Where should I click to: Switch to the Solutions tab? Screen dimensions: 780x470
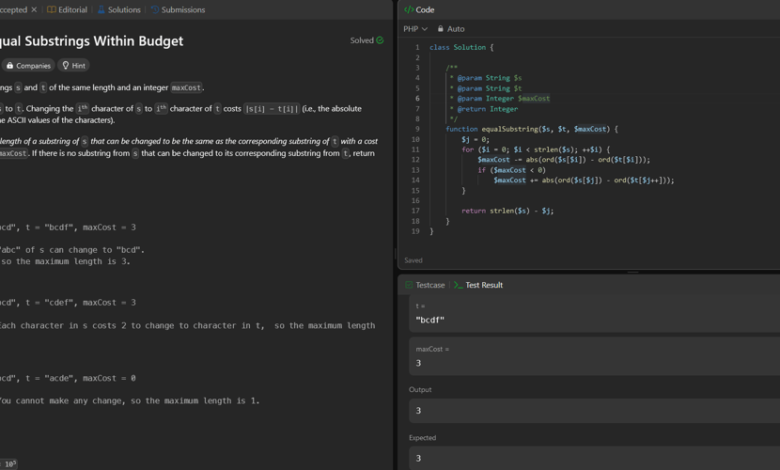pos(119,9)
